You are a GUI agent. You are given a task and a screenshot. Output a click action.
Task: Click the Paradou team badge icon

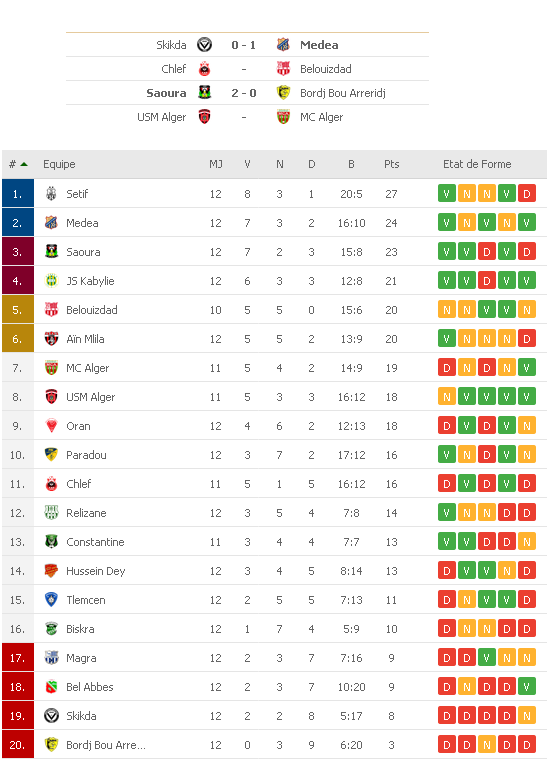[51, 455]
